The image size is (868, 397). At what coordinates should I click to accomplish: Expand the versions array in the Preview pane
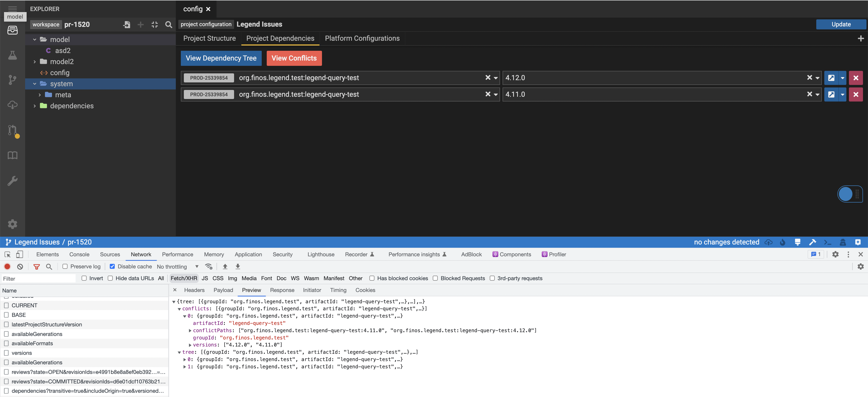coord(190,345)
